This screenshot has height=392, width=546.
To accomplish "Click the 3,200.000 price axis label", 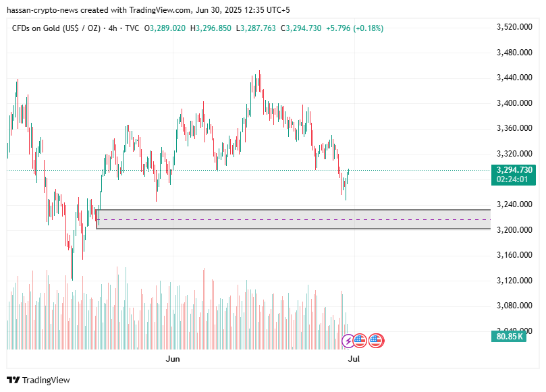I will click(514, 229).
